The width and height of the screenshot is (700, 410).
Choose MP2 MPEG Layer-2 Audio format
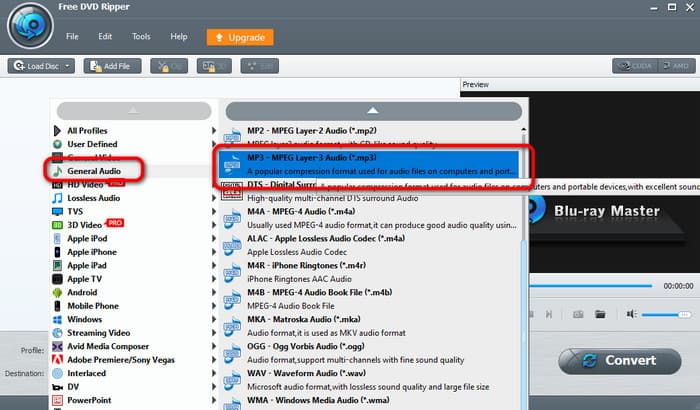click(x=371, y=136)
